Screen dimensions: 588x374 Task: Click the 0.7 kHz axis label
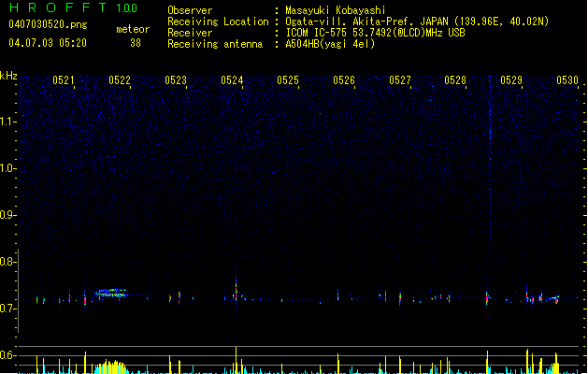click(8, 309)
